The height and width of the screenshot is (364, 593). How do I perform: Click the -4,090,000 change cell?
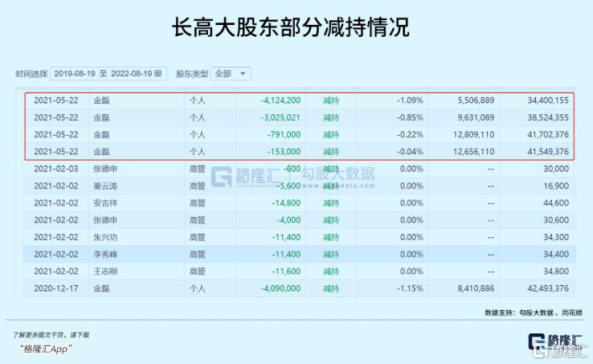tap(280, 288)
